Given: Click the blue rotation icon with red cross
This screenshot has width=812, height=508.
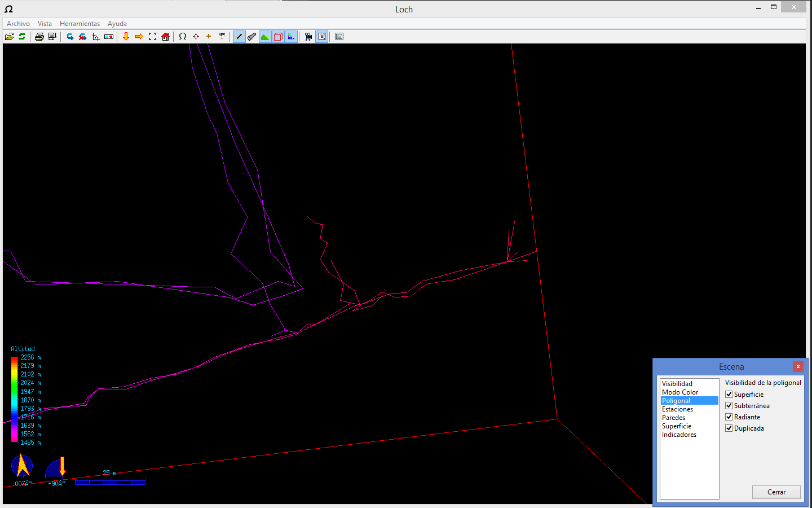Looking at the screenshot, I should [83, 37].
